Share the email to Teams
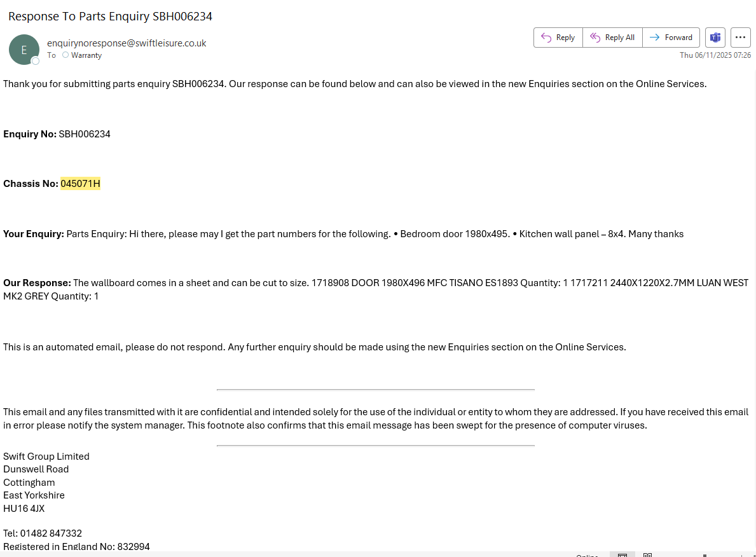Viewport: 756px width, 557px height. (x=715, y=38)
